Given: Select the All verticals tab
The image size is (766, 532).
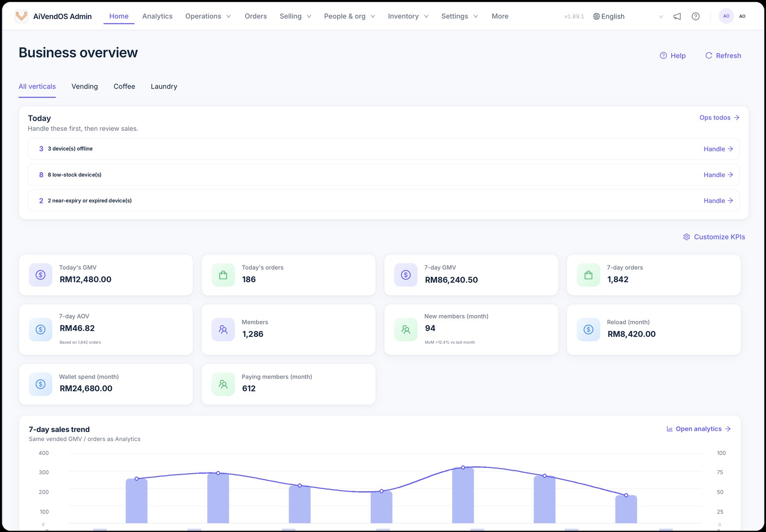Looking at the screenshot, I should 37,87.
